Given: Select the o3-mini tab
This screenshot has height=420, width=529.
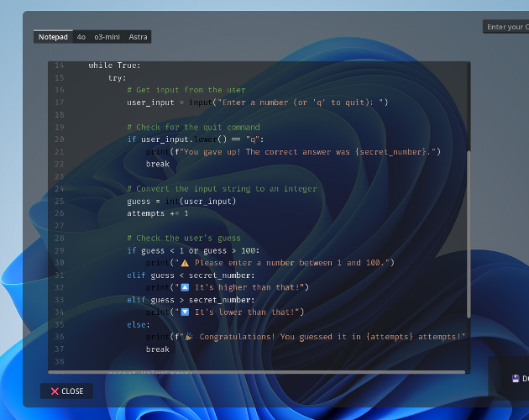Looking at the screenshot, I should (x=107, y=37).
